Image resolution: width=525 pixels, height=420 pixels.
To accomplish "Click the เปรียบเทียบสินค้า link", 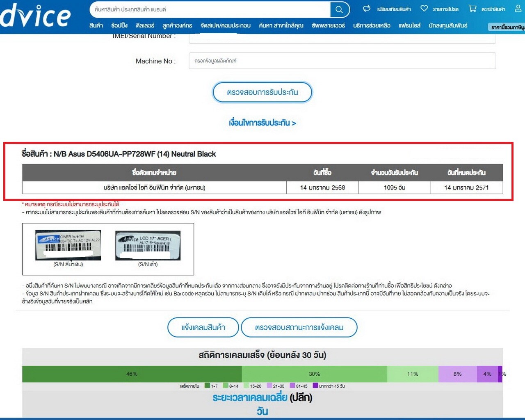I will pyautogui.click(x=394, y=9).
